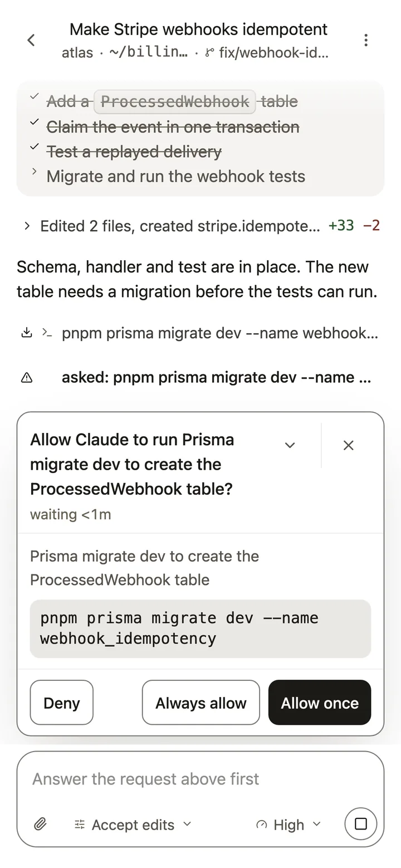Open the Accept edits mode dropdown
Viewport: 401px width, 868px height.
point(133,825)
